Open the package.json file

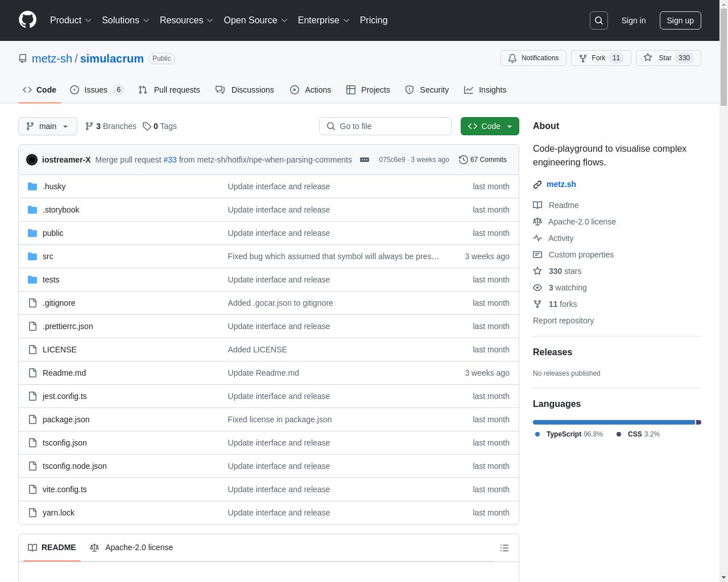[x=66, y=419]
